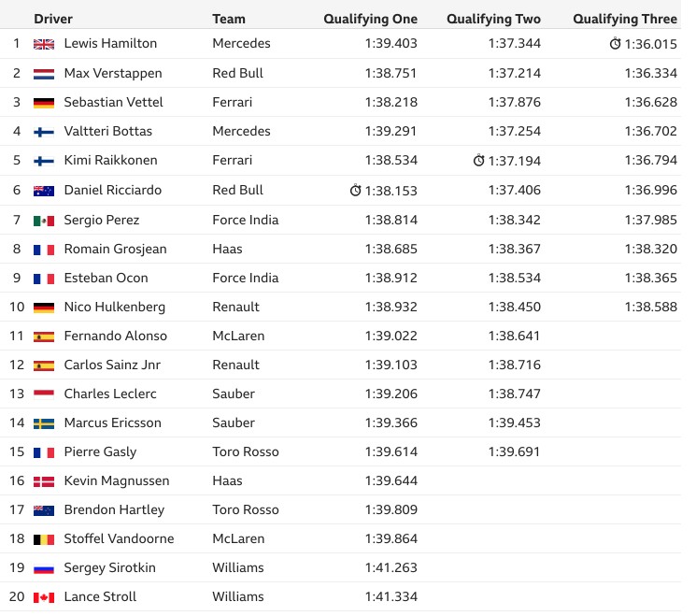Click Charles Leclerc's team name Sauber
Viewport: 696px width, 616px height.
[x=234, y=394]
